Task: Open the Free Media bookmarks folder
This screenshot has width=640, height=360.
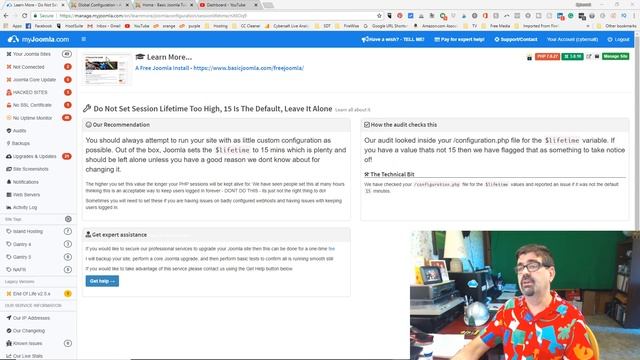Action: tap(496, 26)
